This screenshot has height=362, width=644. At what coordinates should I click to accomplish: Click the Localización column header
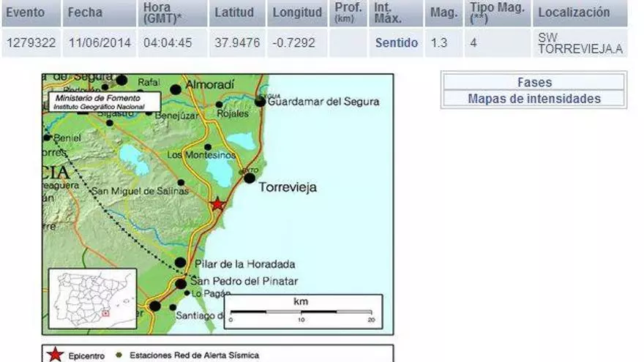tap(574, 12)
